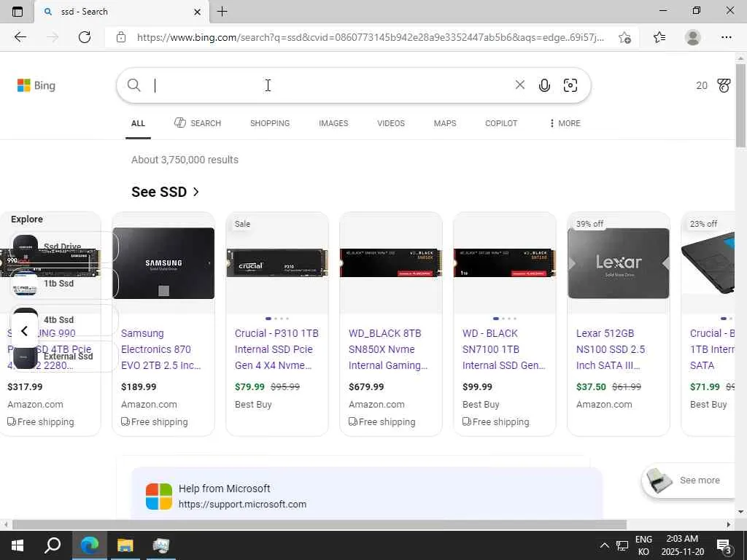Open network status tray icon
This screenshot has height=560, width=747.
point(622,545)
